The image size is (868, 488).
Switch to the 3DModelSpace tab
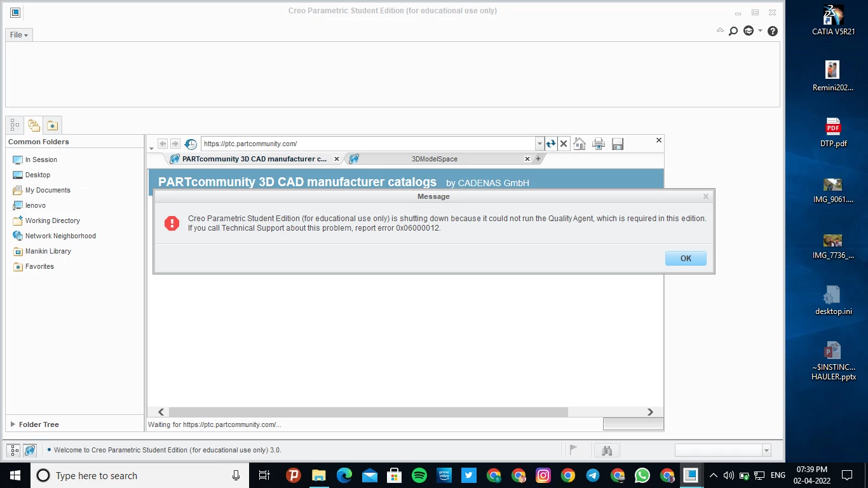[435, 159]
